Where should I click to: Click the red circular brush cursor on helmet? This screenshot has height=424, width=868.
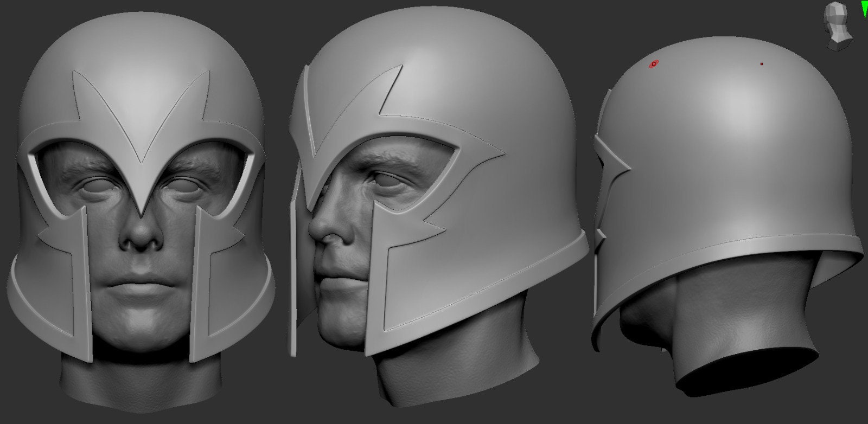[x=654, y=64]
